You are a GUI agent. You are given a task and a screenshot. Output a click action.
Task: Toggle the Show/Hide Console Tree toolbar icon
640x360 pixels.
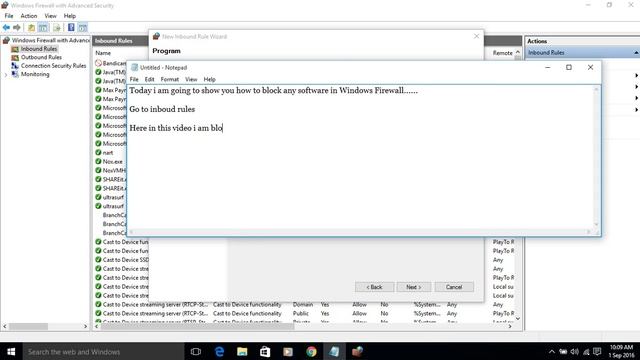(43, 28)
